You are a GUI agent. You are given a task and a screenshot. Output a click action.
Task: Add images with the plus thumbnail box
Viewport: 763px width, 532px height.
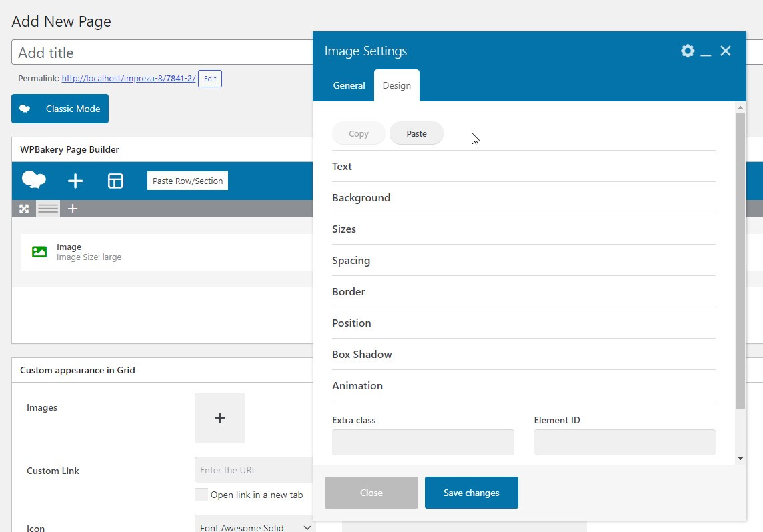click(x=219, y=418)
